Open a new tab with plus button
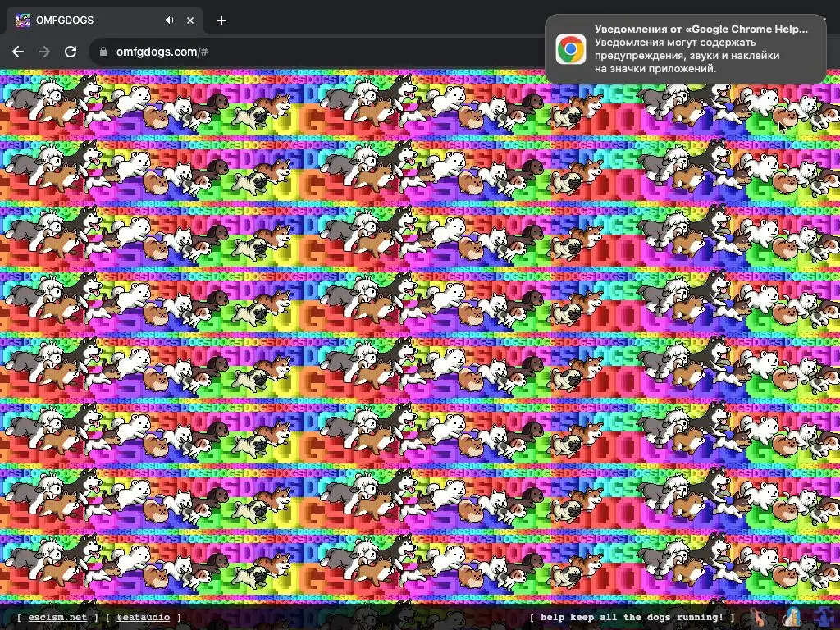Viewport: 840px width, 630px height. 221,21
